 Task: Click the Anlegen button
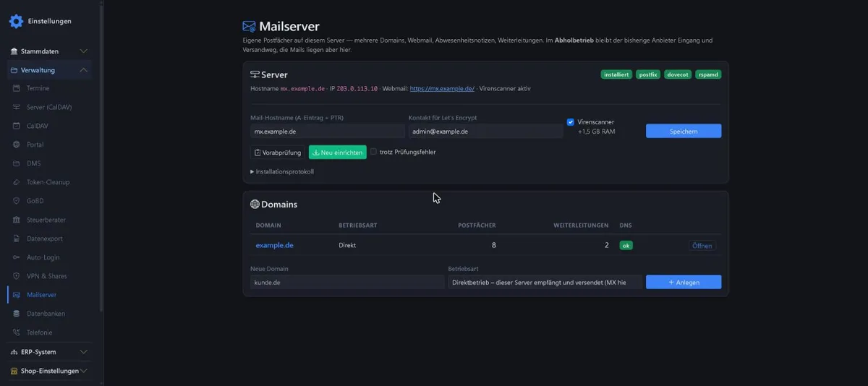(x=684, y=282)
